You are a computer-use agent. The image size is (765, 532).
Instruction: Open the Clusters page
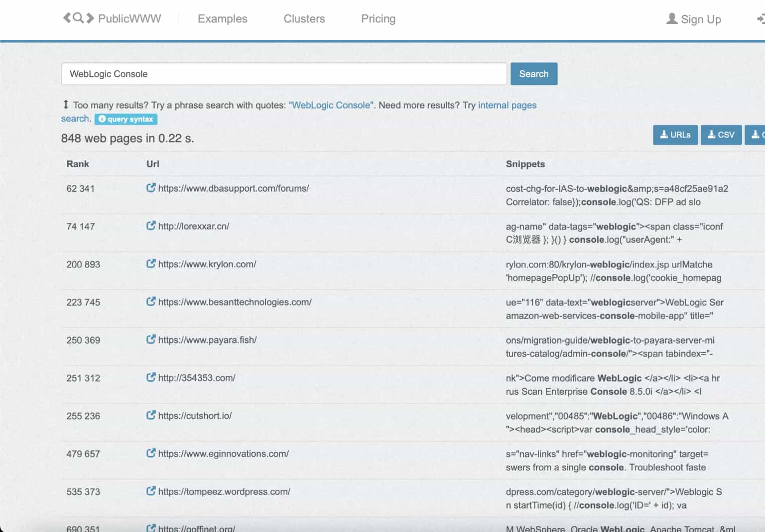304,18
